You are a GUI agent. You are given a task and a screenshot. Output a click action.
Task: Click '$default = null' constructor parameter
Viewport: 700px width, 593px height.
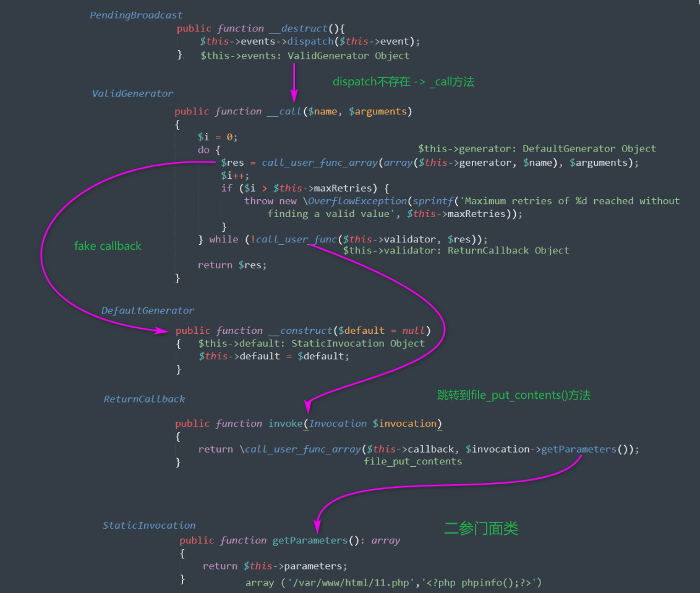point(382,331)
